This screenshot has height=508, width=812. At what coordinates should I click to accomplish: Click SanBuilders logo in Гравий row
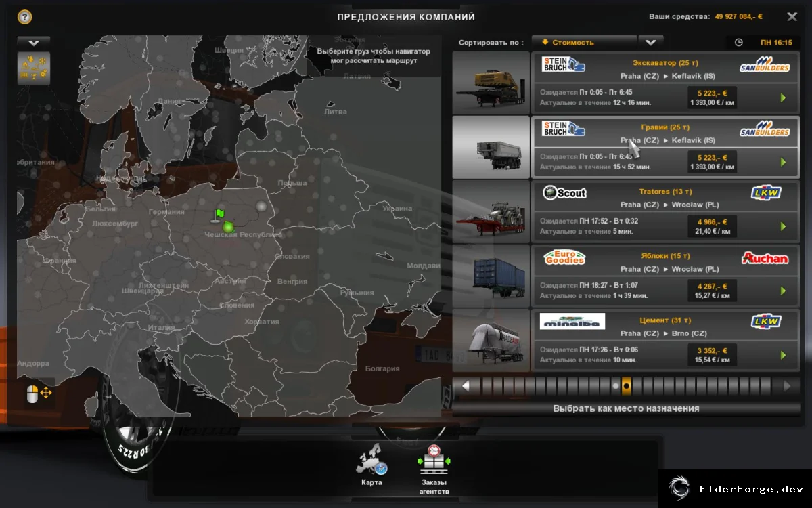click(765, 129)
